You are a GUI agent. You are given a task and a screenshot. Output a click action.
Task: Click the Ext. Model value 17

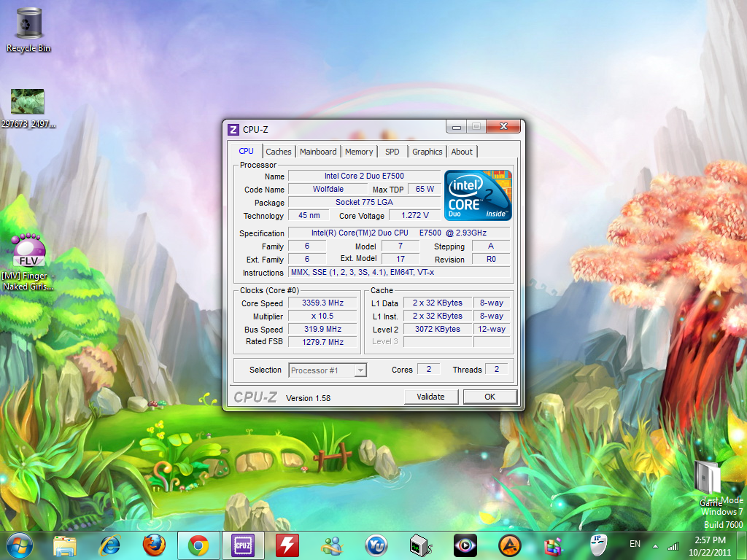tap(400, 259)
